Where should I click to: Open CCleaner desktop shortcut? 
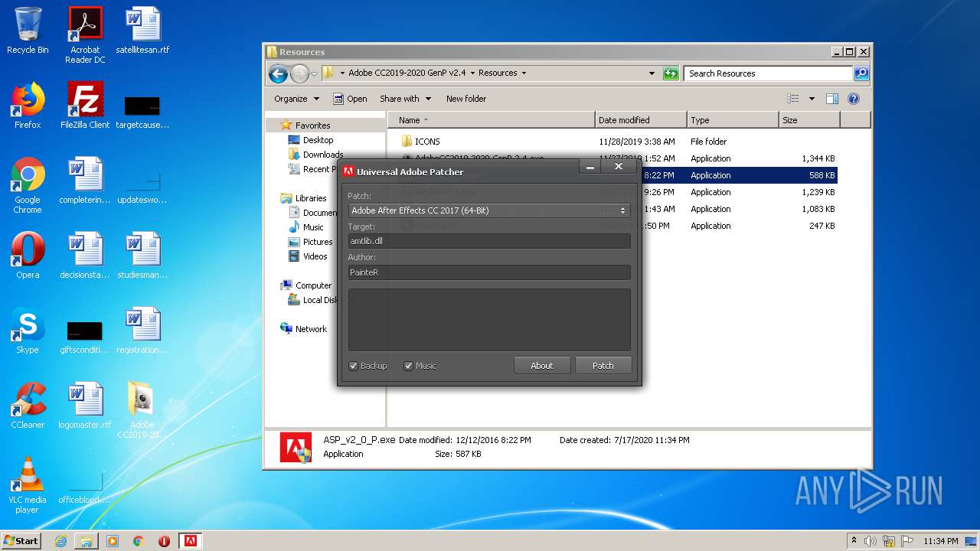[x=28, y=406]
